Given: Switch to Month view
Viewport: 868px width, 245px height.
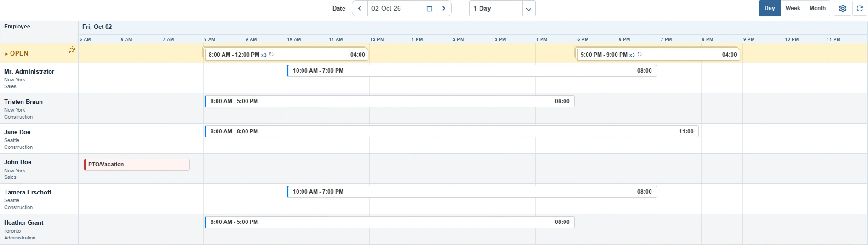Looking at the screenshot, I should [817, 8].
